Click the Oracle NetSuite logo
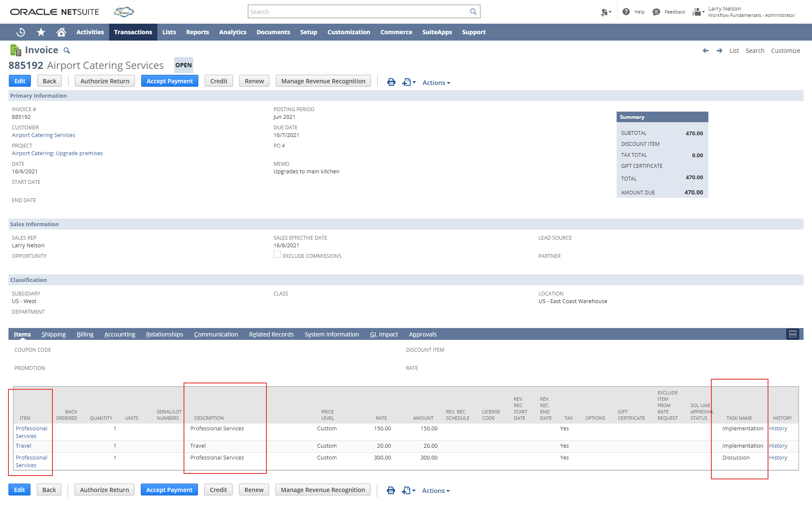This screenshot has width=812, height=506. coord(55,12)
